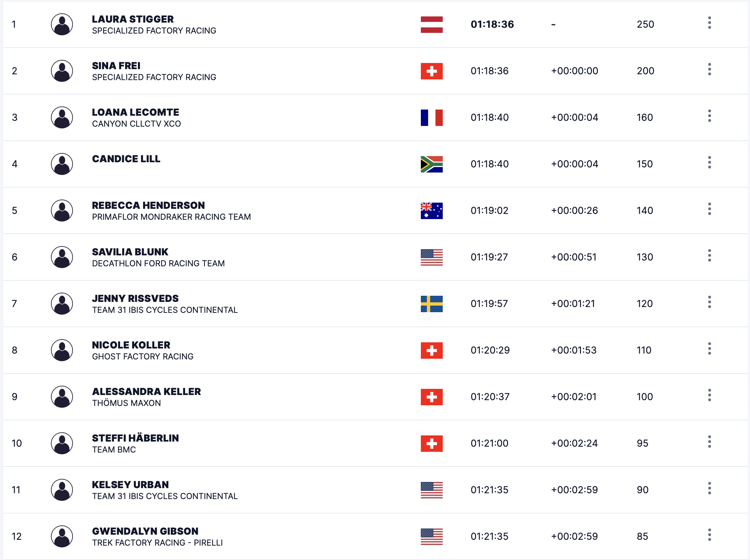Click the kebab menu in Loana Lecomte's row
Screen dimensions: 750x560
point(709,116)
